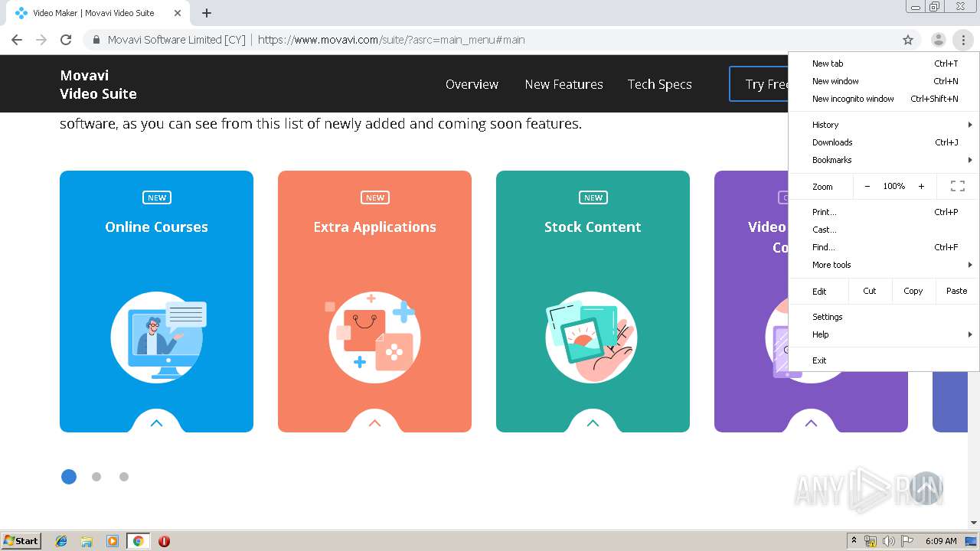Select the first carousel dot
Image resolution: width=980 pixels, height=551 pixels.
coord(69,477)
